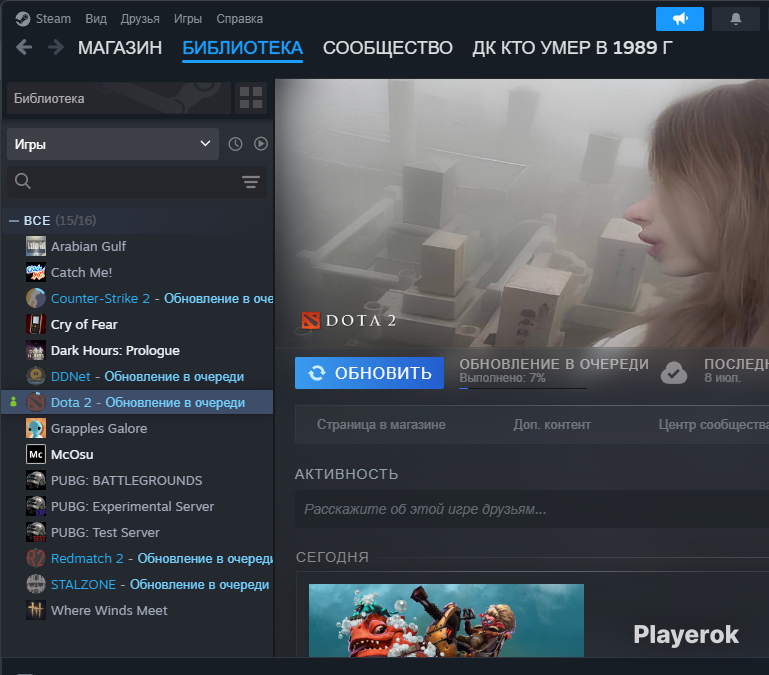Click the McOsu game icon
Viewport: 769px width, 675px height.
[36, 454]
